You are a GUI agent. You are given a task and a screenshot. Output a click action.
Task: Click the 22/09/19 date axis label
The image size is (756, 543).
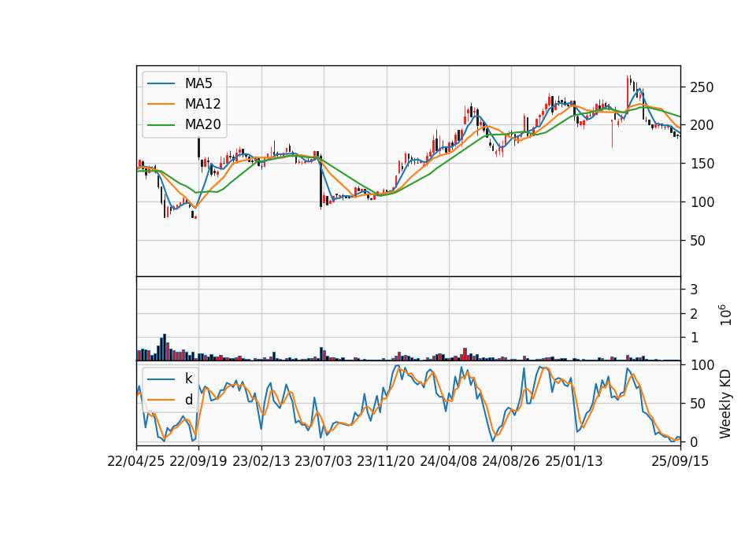(198, 461)
